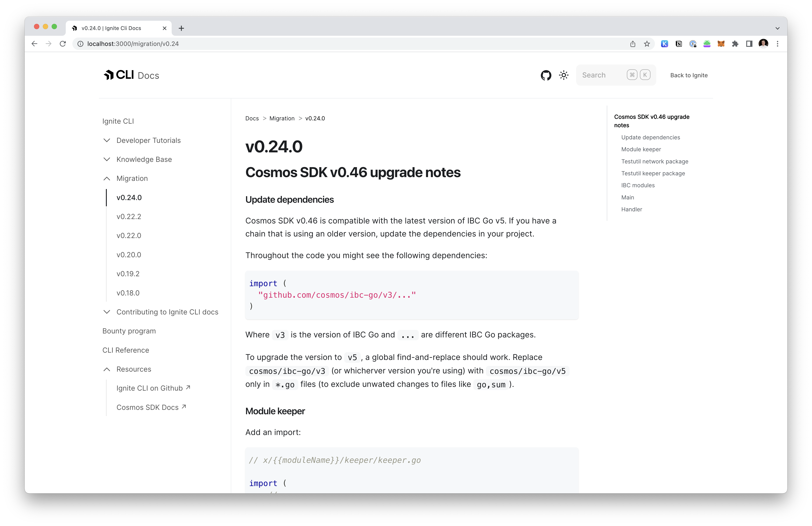Expand Developer Tutorials section
Screen dimensions: 812x526
click(x=148, y=140)
